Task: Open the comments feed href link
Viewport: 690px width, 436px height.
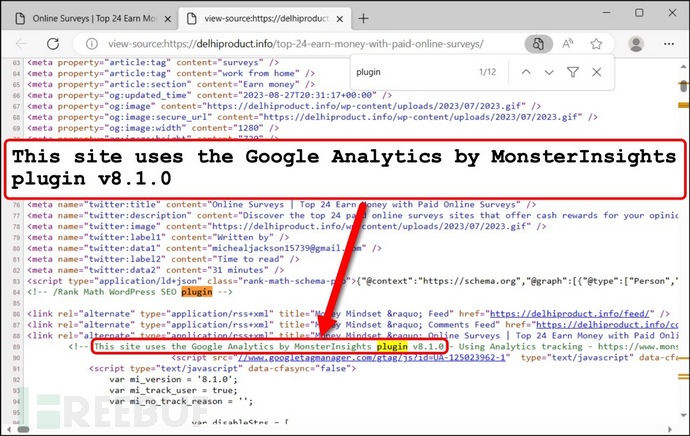Action: click(607, 325)
